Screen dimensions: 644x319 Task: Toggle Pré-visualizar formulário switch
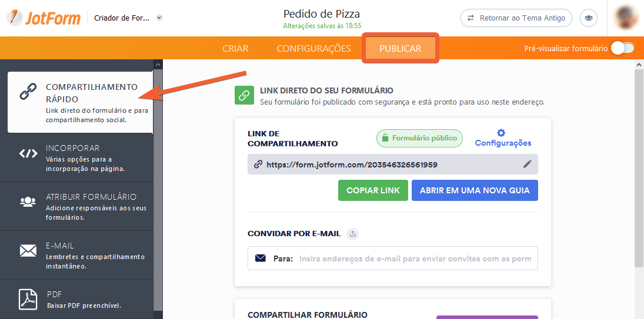(623, 48)
